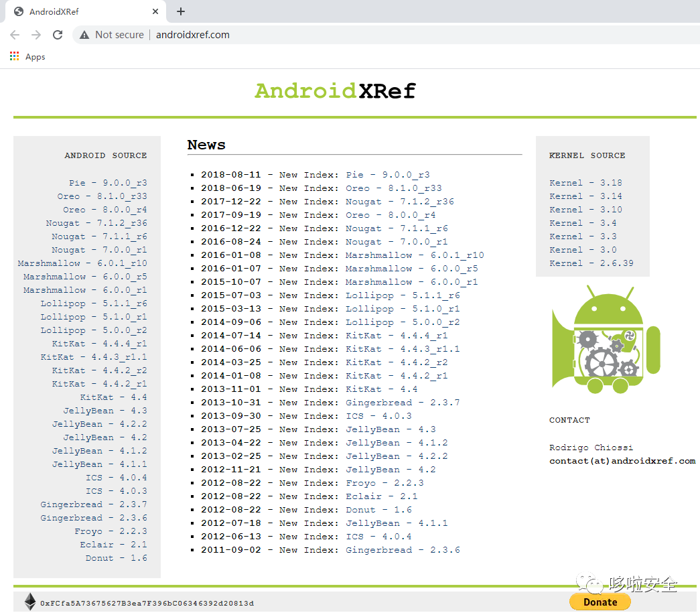Click the AndroidXRef site logo
The image size is (700, 615).
336,91
